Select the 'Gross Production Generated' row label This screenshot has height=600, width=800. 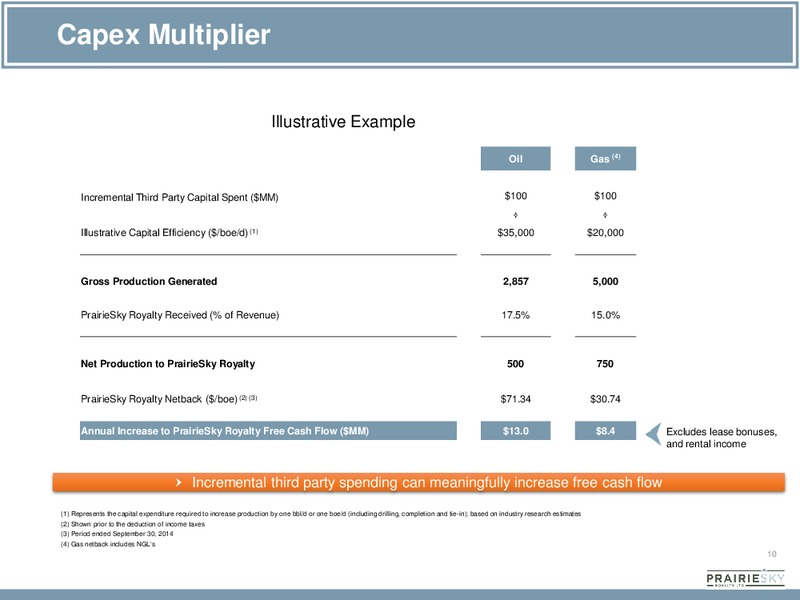coord(149,281)
